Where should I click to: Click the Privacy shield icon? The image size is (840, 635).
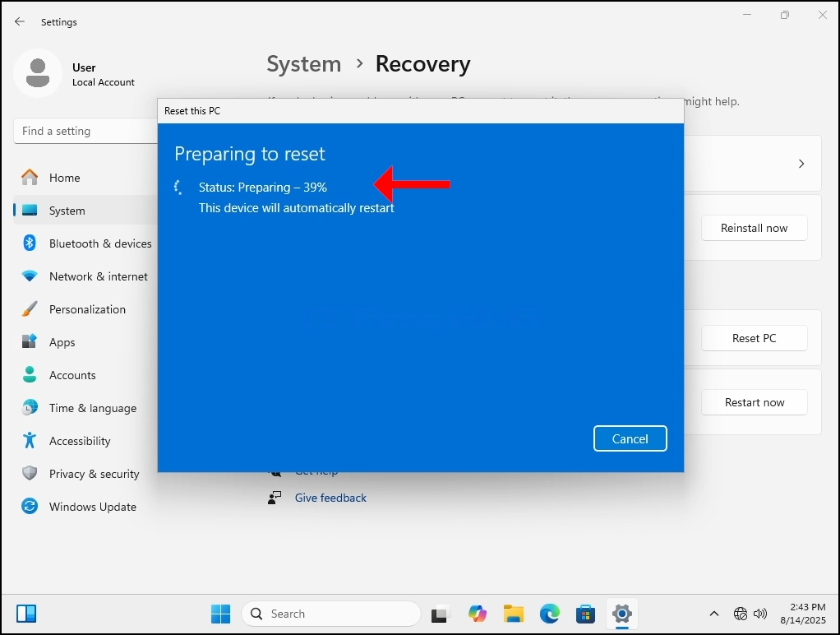30,473
